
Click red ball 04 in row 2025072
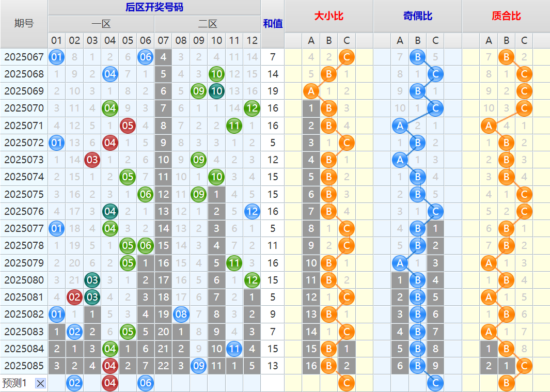[x=110, y=143]
